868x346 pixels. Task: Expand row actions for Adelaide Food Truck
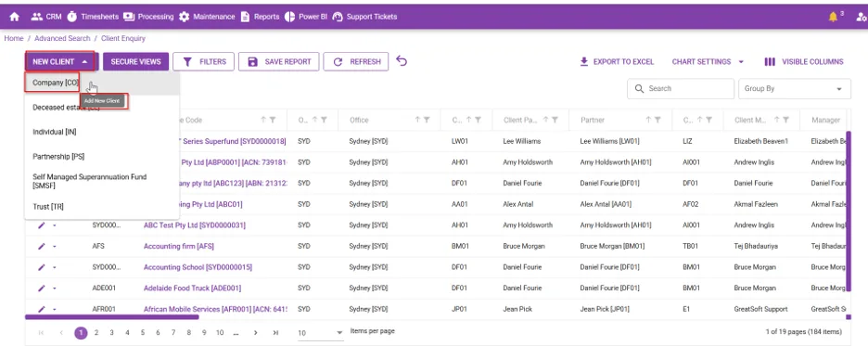click(54, 288)
